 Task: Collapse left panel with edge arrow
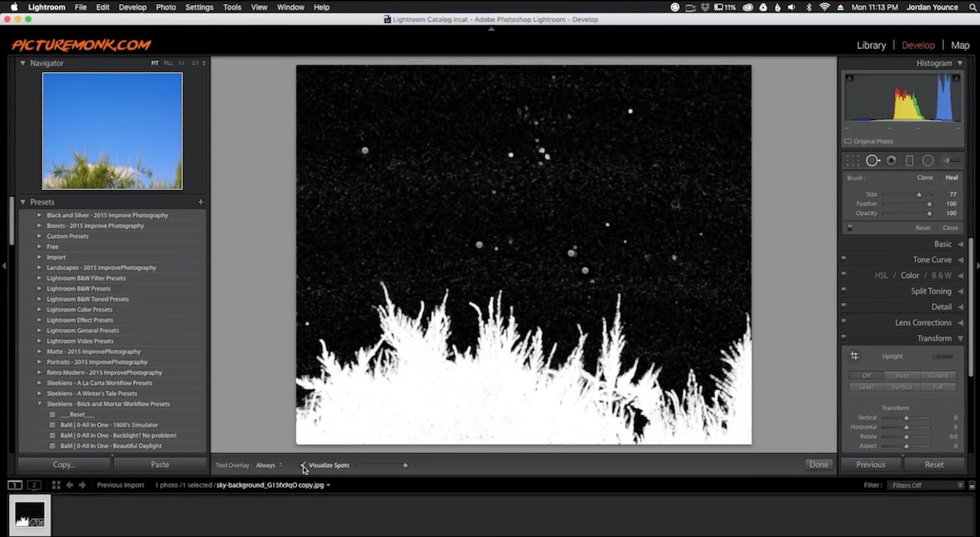coord(4,265)
